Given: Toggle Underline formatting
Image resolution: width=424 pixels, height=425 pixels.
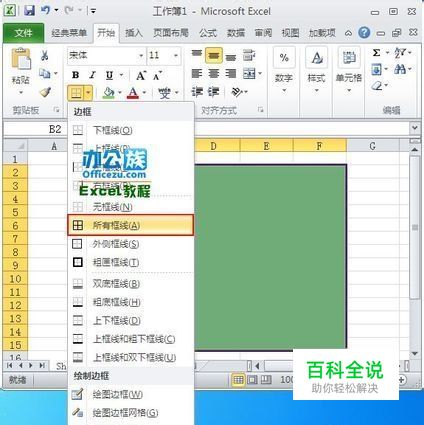Looking at the screenshot, I should pyautogui.click(x=110, y=76).
